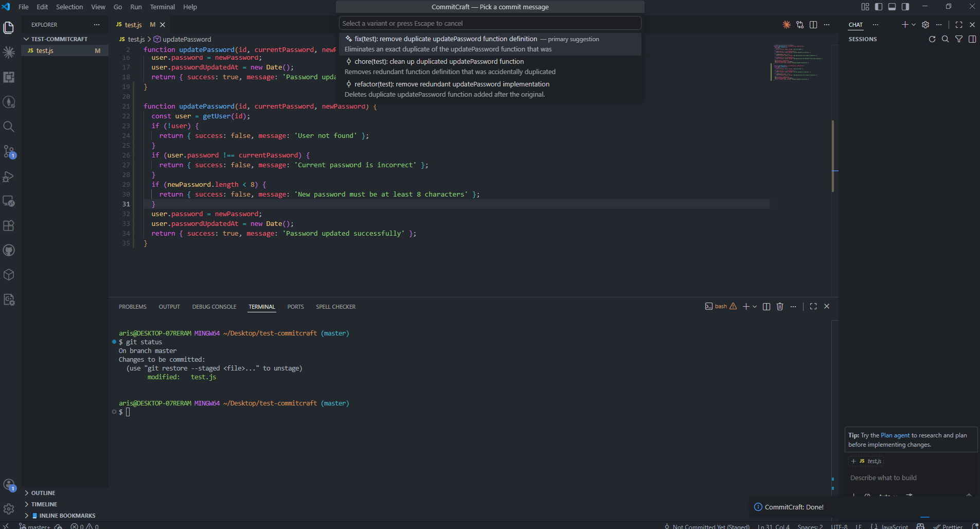Click the code minimap overview
The width and height of the screenshot is (980, 529).
(797, 63)
